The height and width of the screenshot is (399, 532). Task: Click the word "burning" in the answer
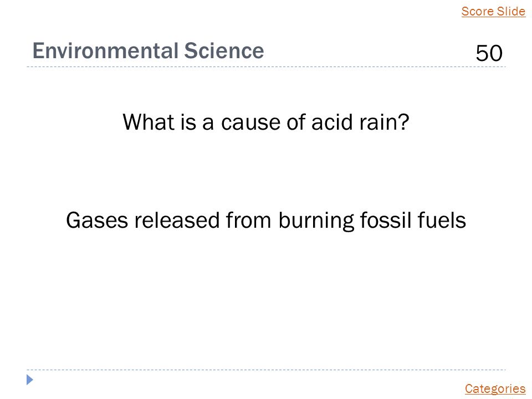point(316,221)
